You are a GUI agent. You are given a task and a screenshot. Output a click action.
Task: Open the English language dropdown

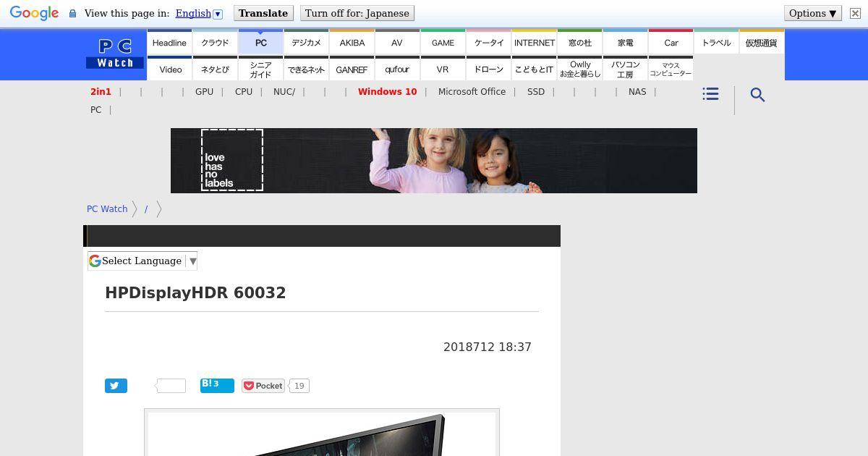coord(199,13)
